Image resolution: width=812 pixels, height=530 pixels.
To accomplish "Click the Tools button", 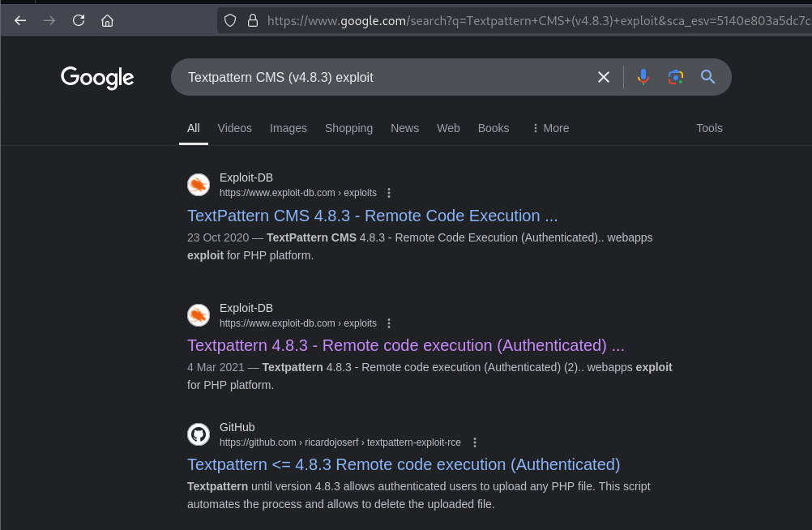I will click(x=708, y=128).
